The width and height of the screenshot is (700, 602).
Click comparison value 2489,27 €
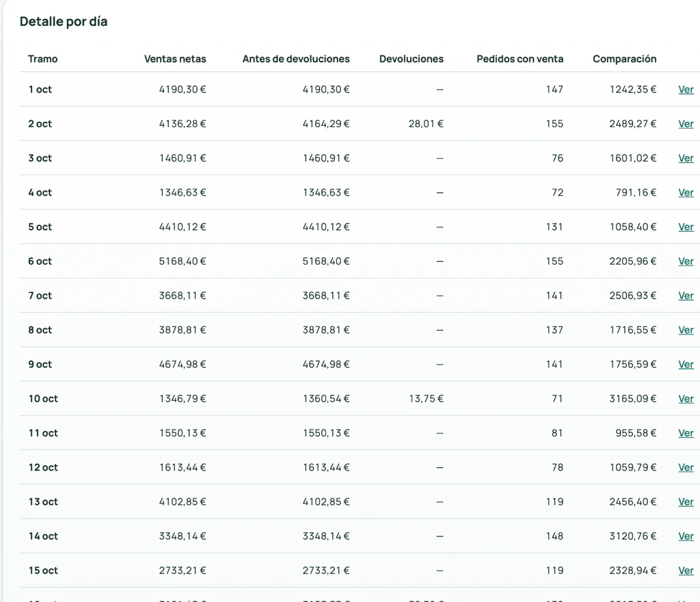click(633, 124)
